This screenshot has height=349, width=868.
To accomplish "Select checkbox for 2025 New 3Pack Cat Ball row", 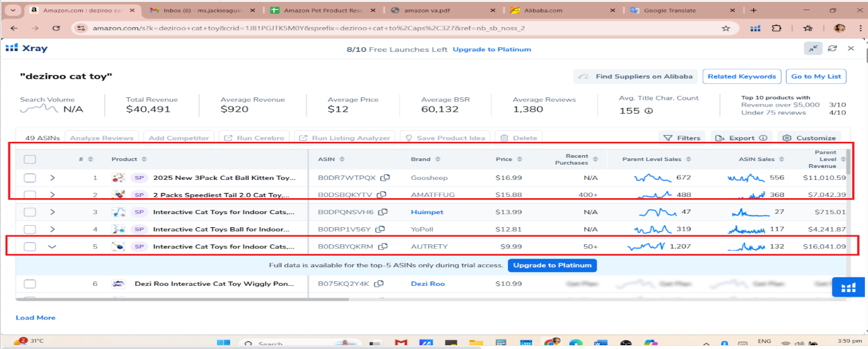I will click(30, 178).
